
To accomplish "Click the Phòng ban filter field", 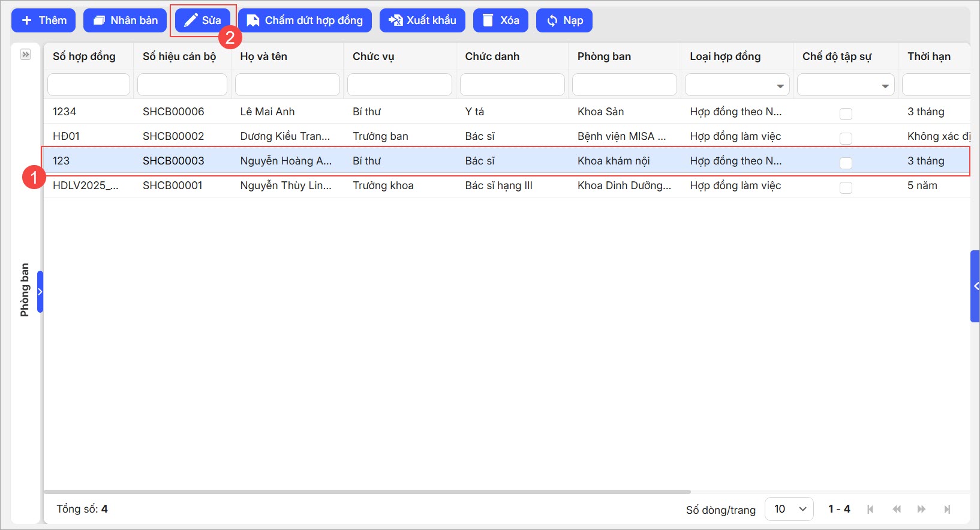I will point(624,85).
